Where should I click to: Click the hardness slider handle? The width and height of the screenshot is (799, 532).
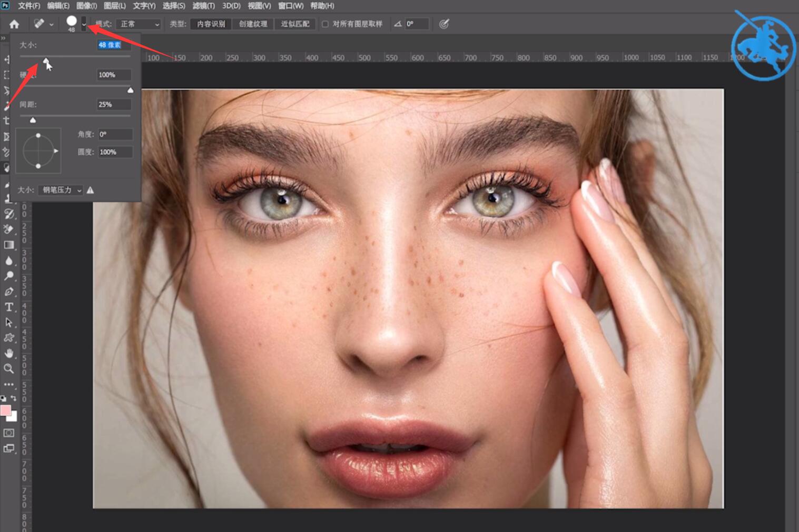pyautogui.click(x=131, y=91)
